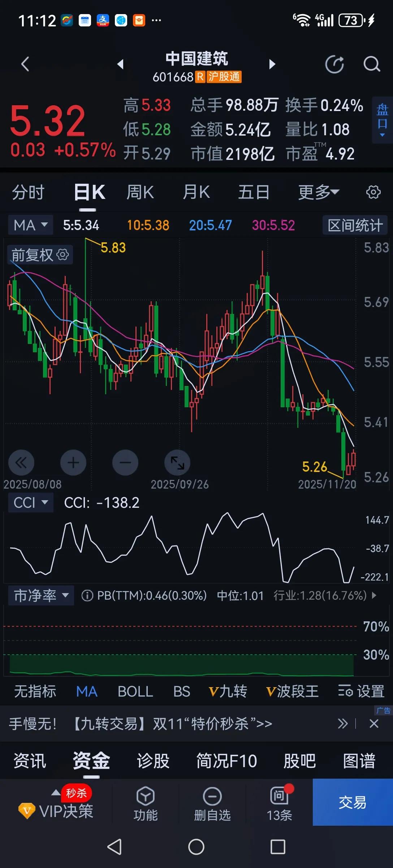This screenshot has height=868, width=393.
Task: Close the ad banner
Action: click(374, 724)
